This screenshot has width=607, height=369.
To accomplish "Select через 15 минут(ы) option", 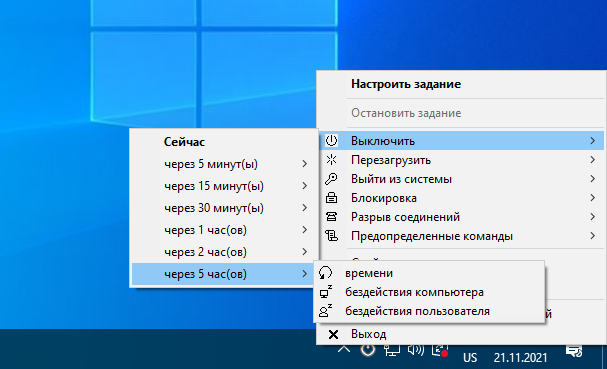I will 223,186.
